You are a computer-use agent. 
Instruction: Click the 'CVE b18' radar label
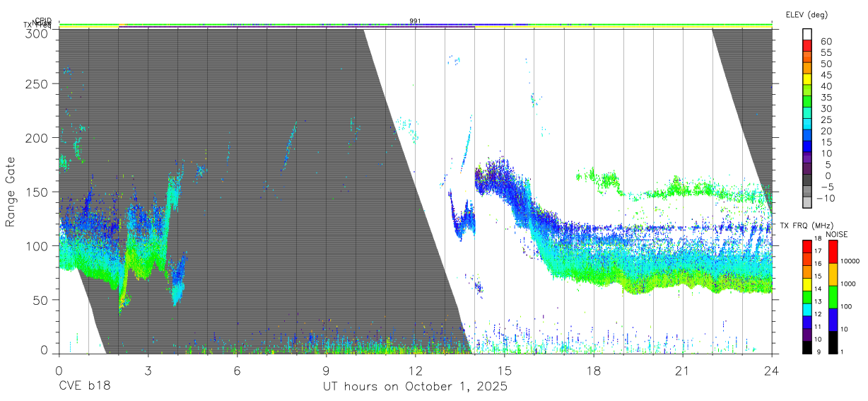(84, 387)
